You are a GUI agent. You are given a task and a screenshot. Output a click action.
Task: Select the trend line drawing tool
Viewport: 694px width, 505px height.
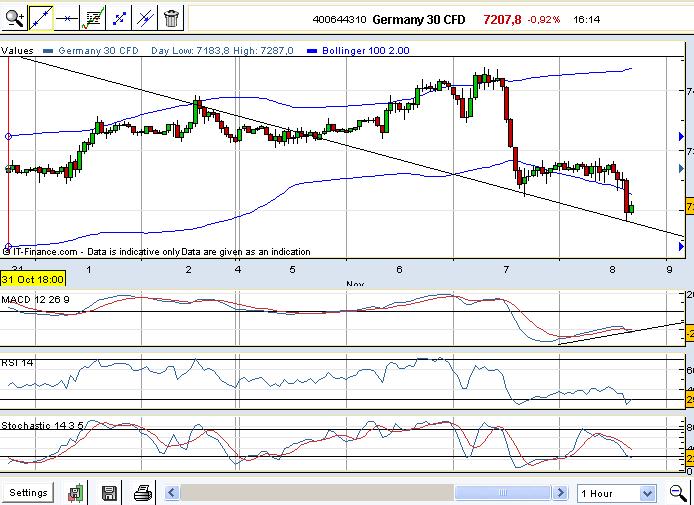pos(41,19)
